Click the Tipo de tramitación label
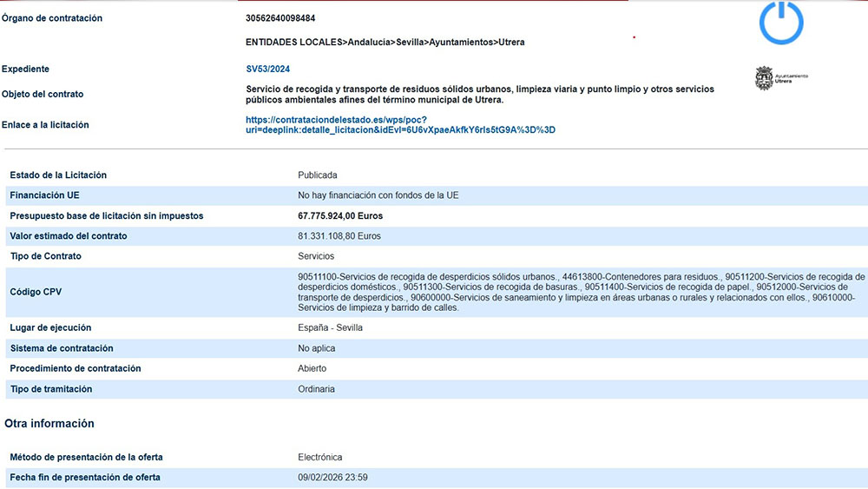 [x=51, y=389]
